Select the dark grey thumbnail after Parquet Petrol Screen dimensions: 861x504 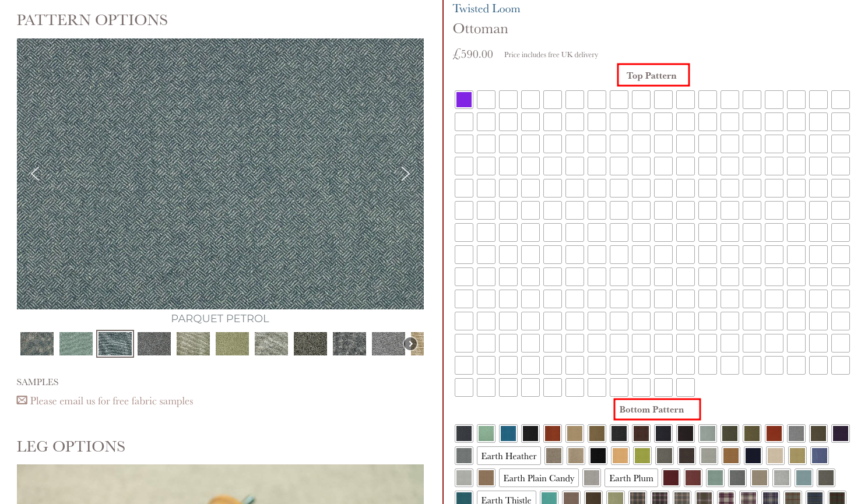pos(154,344)
